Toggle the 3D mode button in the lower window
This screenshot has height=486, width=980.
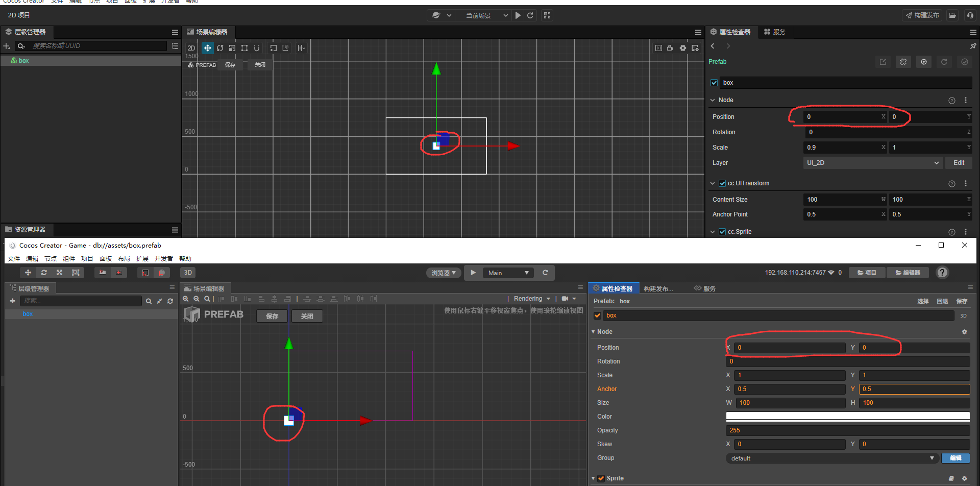tap(188, 273)
